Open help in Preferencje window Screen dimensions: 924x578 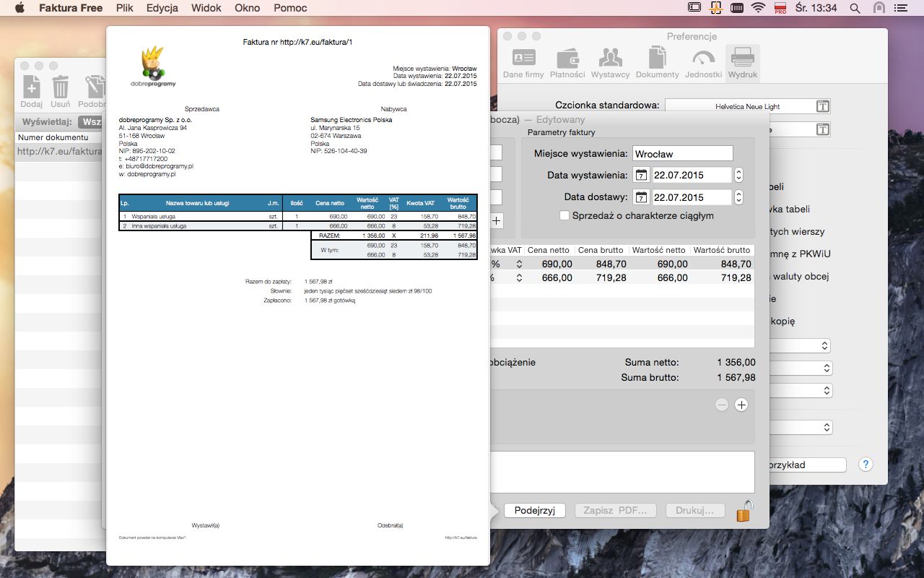point(866,465)
